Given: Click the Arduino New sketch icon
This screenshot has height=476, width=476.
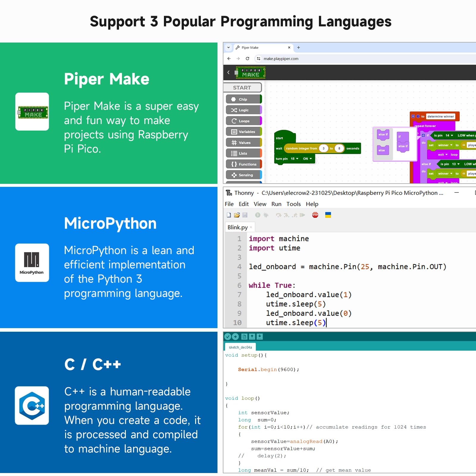Looking at the screenshot, I should coord(244,336).
